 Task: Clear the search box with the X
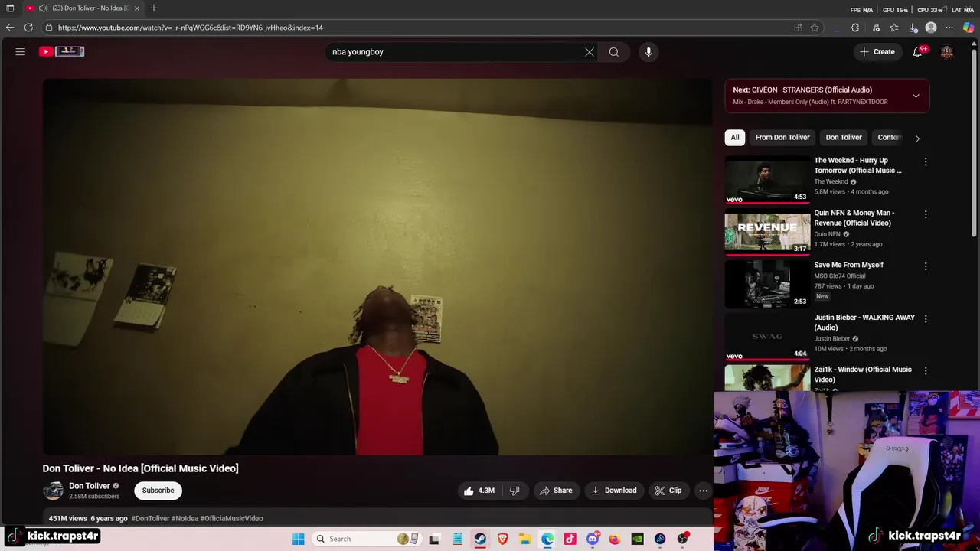click(x=590, y=52)
